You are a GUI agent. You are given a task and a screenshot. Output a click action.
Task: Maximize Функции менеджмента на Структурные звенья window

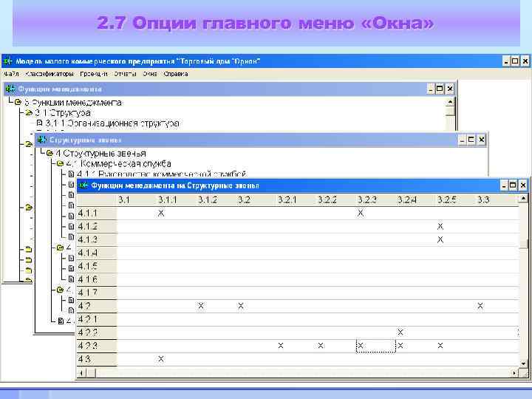coord(514,185)
